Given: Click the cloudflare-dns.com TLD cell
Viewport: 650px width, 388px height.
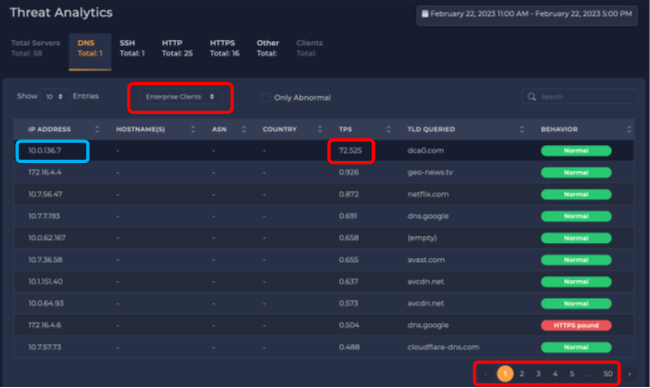Looking at the screenshot, I should [443, 347].
